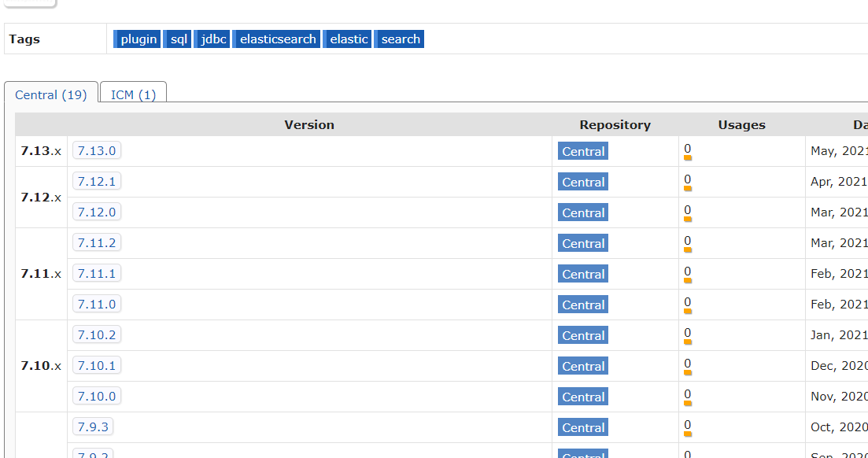Click the orange usages icon beside version 7.10.1
This screenshot has height=458, width=868.
[688, 372]
